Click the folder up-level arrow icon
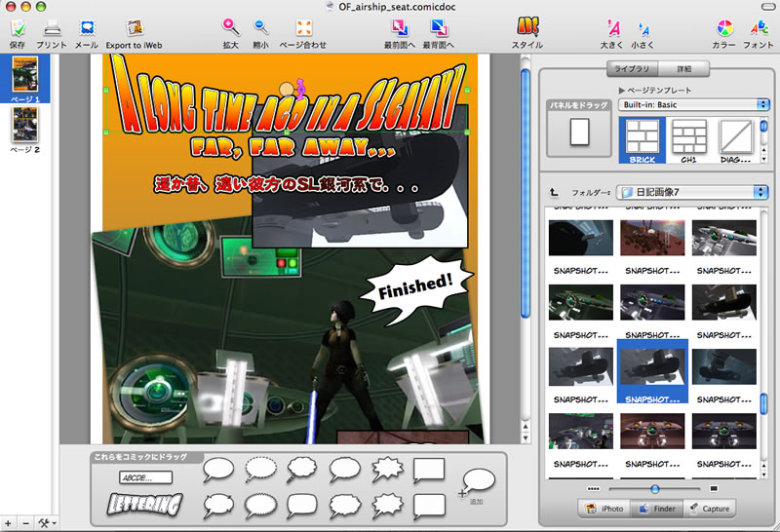The width and height of the screenshot is (780, 532). click(554, 192)
